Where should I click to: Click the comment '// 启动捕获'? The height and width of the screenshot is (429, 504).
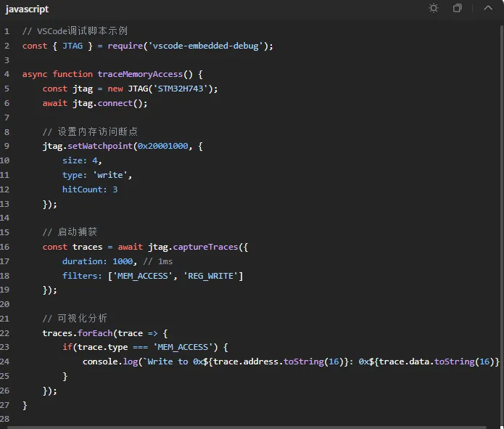point(70,232)
